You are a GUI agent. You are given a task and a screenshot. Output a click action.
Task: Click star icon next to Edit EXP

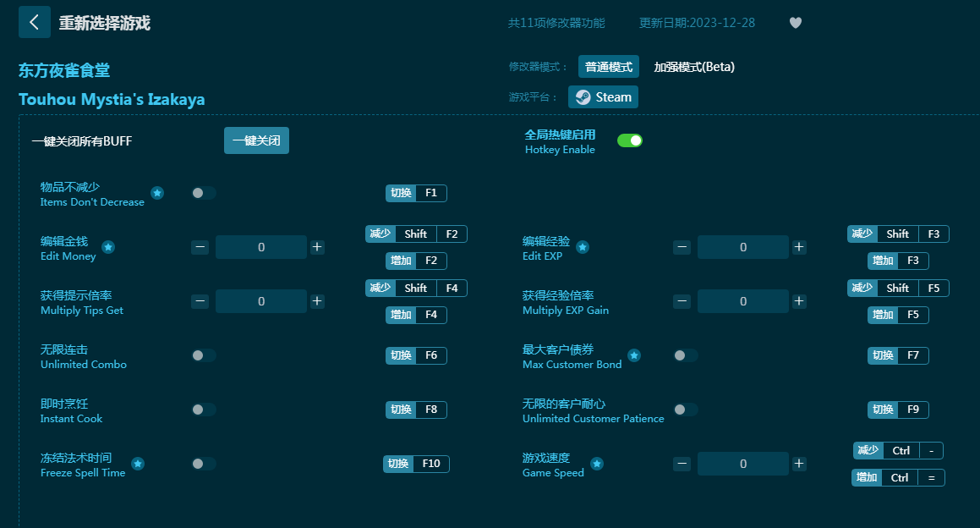pyautogui.click(x=583, y=247)
